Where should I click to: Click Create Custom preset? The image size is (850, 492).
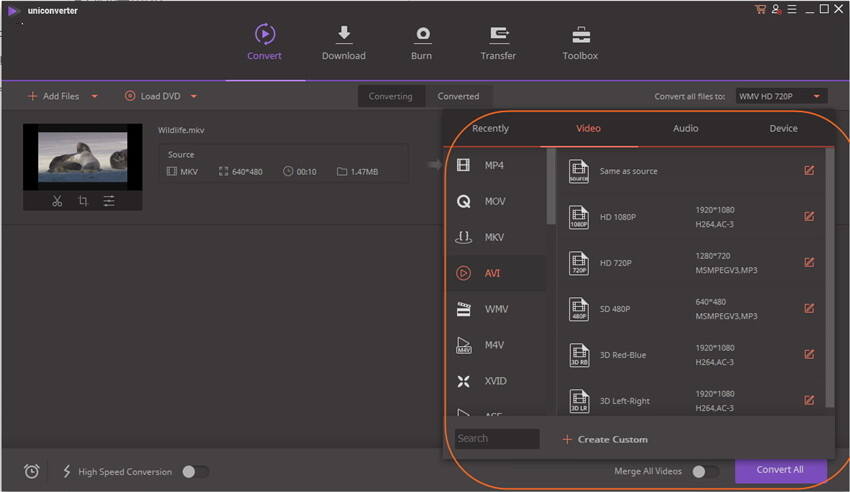tap(605, 439)
